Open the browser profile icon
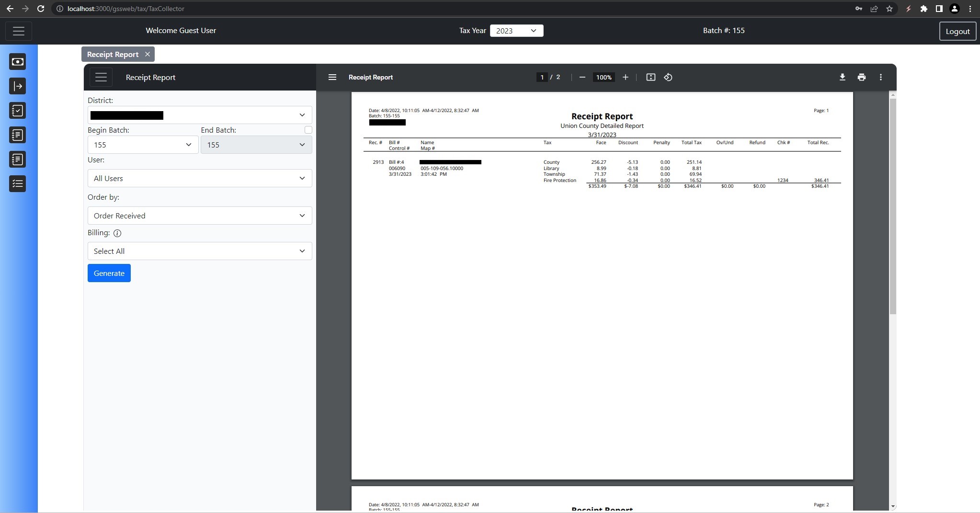The height and width of the screenshot is (513, 980). (x=955, y=9)
